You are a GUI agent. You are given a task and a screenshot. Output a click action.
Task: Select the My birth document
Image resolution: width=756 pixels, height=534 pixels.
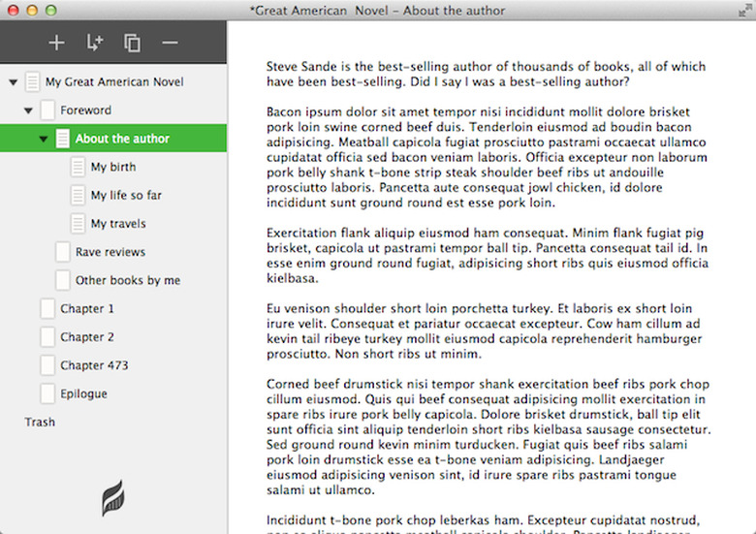pyautogui.click(x=113, y=168)
